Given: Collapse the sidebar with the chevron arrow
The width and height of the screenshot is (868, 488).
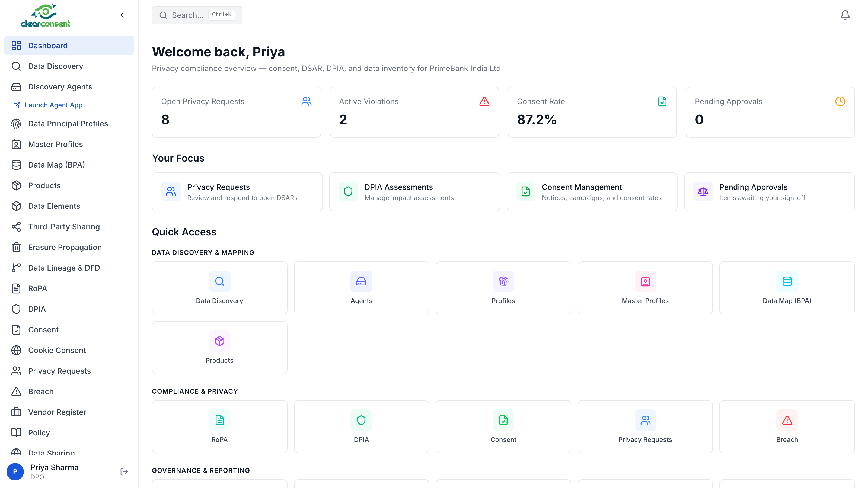Looking at the screenshot, I should 122,15.
